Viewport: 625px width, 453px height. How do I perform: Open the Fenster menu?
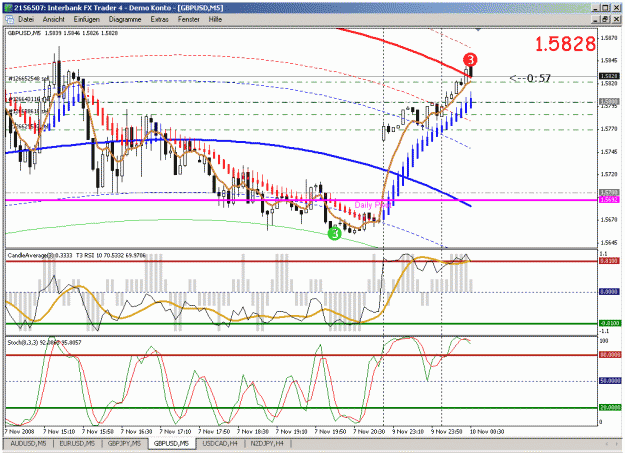(189, 19)
